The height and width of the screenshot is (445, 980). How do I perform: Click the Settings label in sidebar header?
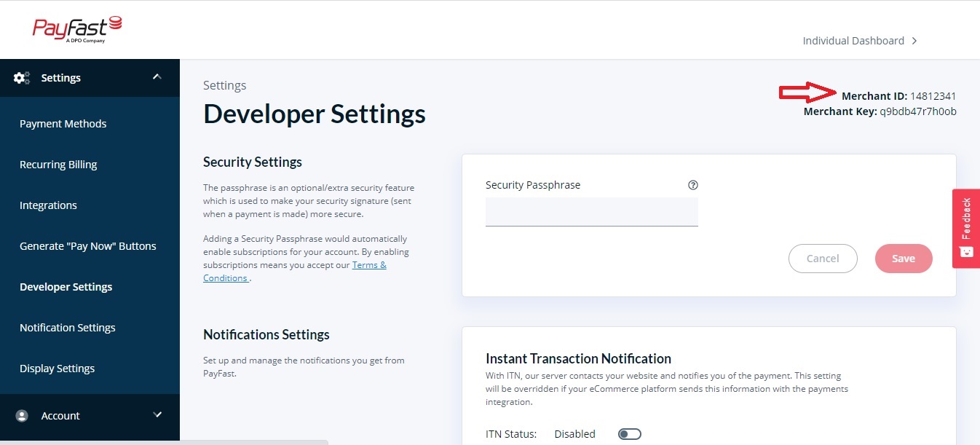[x=61, y=78]
